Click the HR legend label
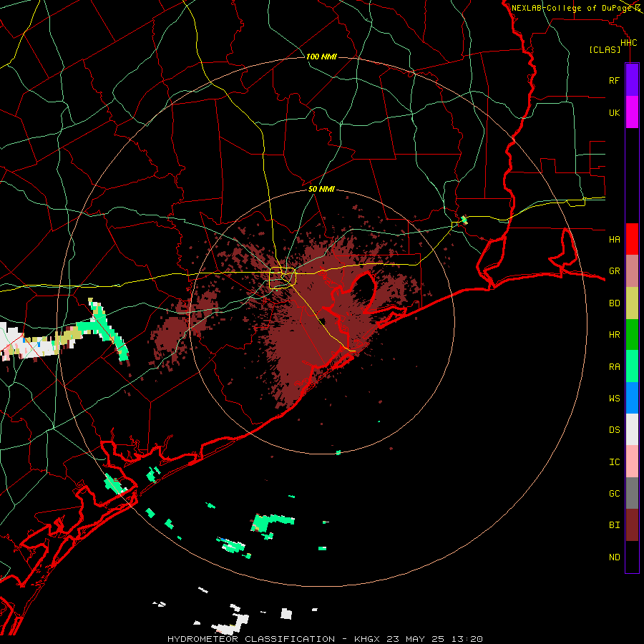644x644 pixels. click(614, 335)
